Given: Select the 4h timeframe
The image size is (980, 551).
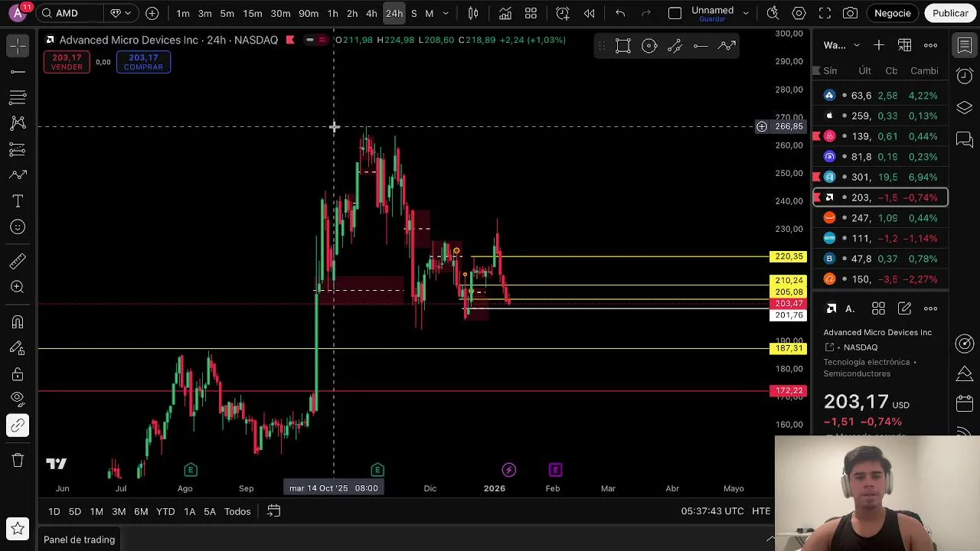Looking at the screenshot, I should [371, 13].
